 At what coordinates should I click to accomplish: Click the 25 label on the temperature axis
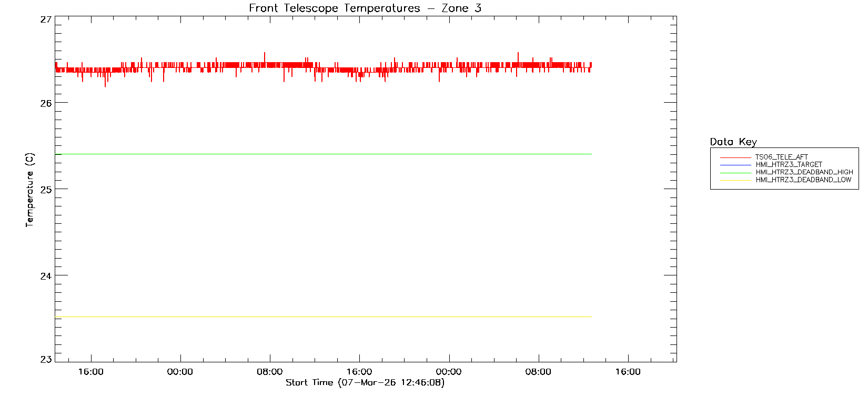coord(46,190)
